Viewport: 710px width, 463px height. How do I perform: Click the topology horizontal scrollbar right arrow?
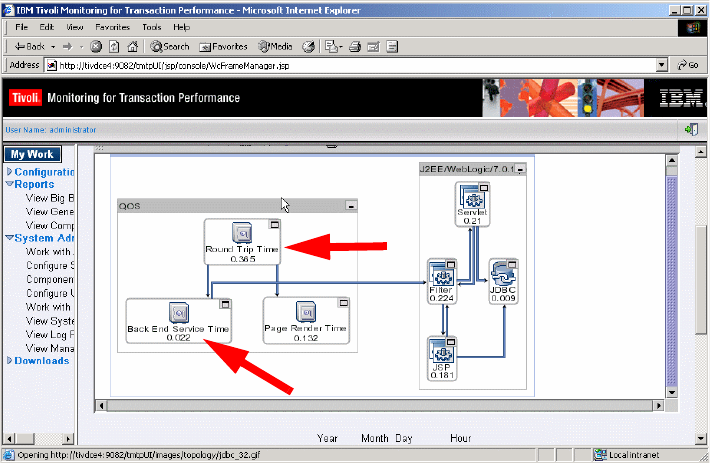point(659,406)
